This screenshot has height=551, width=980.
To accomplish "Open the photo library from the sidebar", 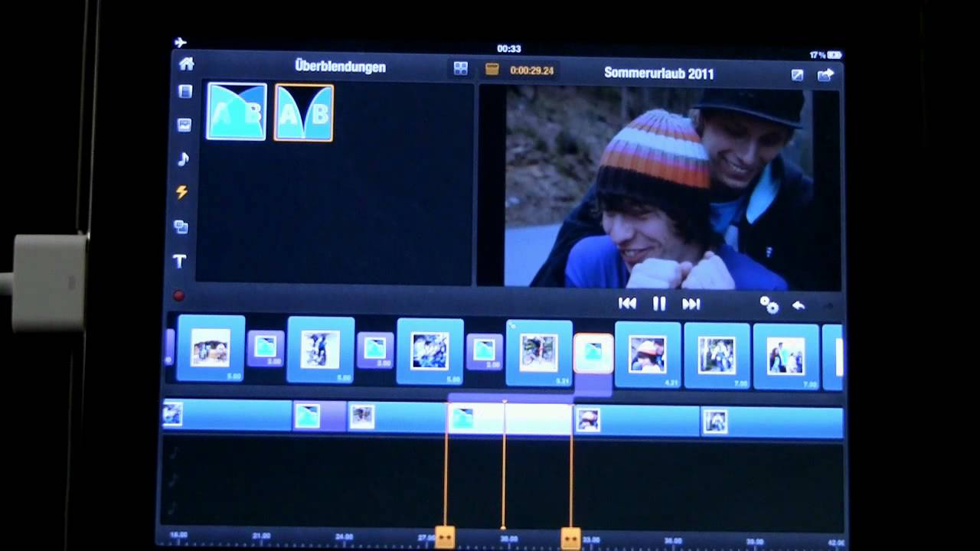I will (184, 125).
